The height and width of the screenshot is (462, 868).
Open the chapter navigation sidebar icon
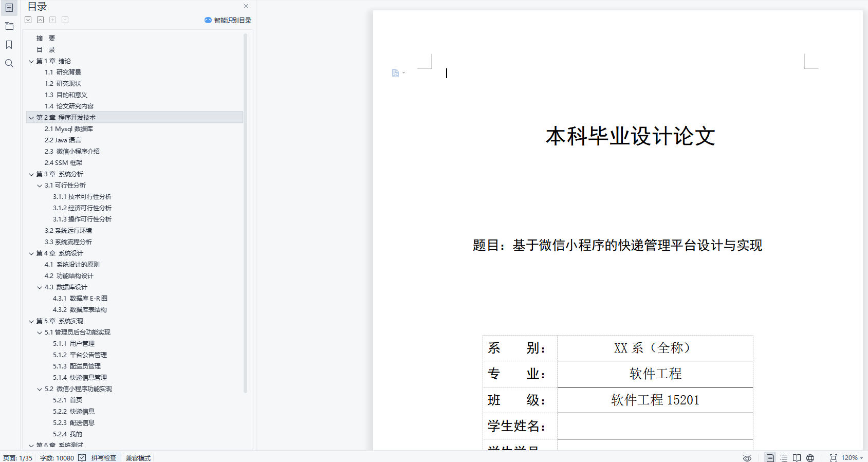tap(9, 26)
